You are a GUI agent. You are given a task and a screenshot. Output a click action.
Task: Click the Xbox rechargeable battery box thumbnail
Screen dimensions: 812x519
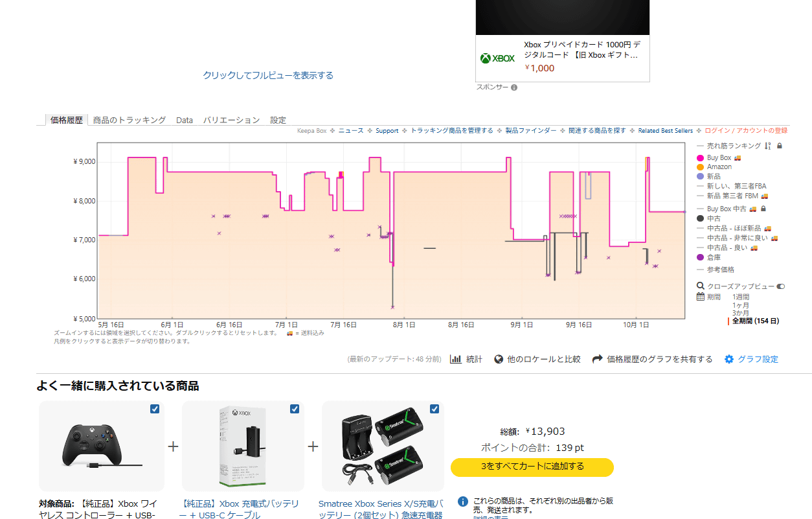(x=242, y=446)
